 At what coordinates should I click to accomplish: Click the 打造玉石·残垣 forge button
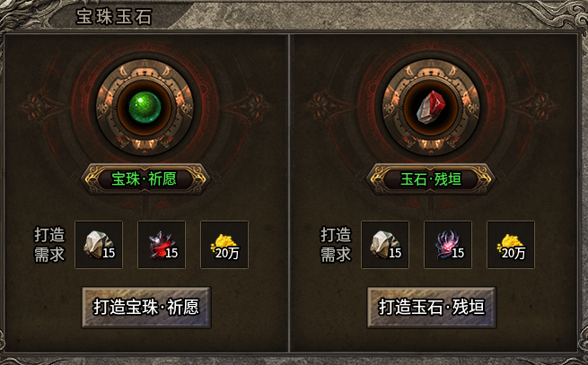pyautogui.click(x=432, y=308)
